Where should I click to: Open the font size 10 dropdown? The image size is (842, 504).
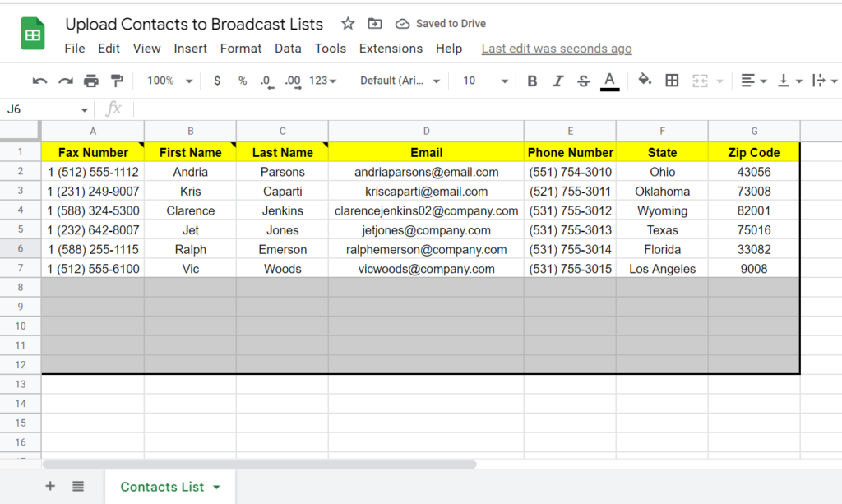(x=485, y=81)
